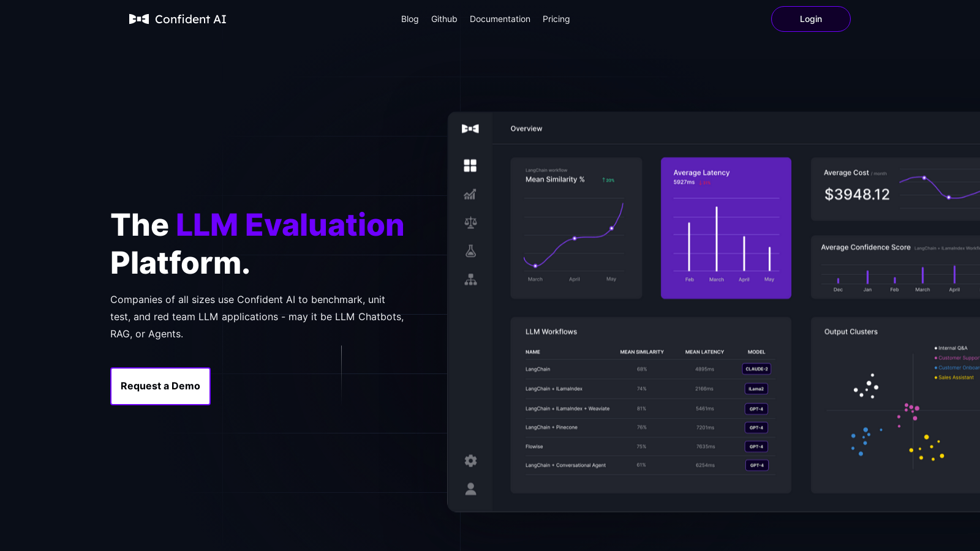The width and height of the screenshot is (980, 551).
Task: Open the settings gear in sidebar
Action: coord(470,460)
